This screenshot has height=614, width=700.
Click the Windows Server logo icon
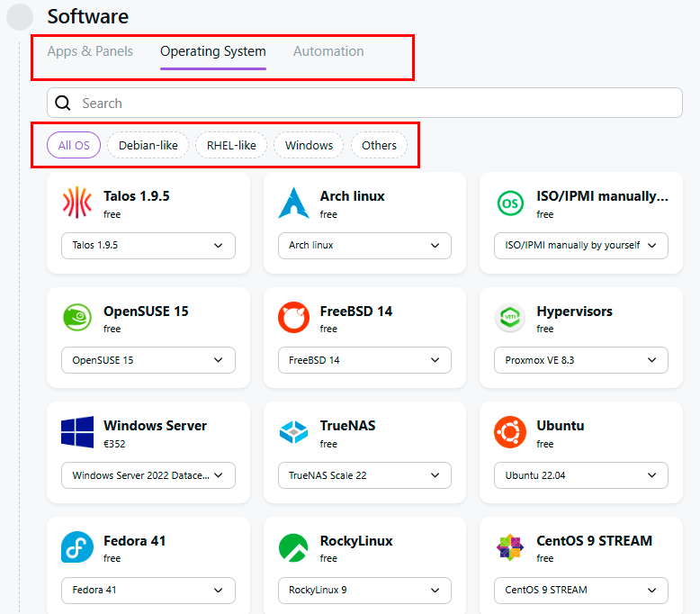(77, 432)
